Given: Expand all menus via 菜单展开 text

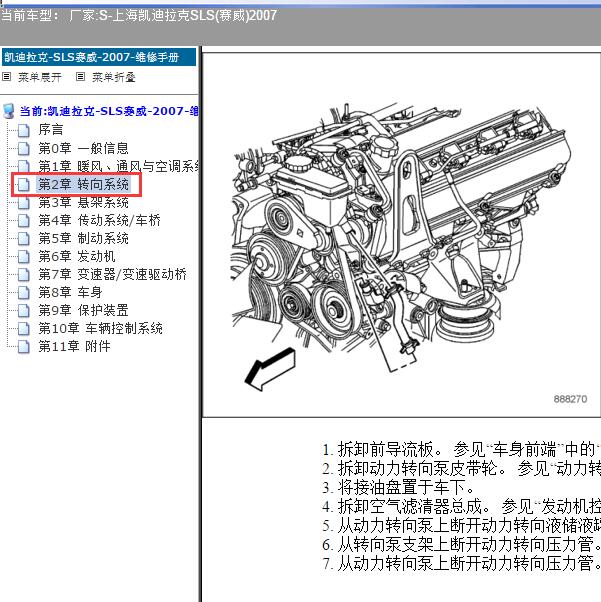Looking at the screenshot, I should 40,77.
